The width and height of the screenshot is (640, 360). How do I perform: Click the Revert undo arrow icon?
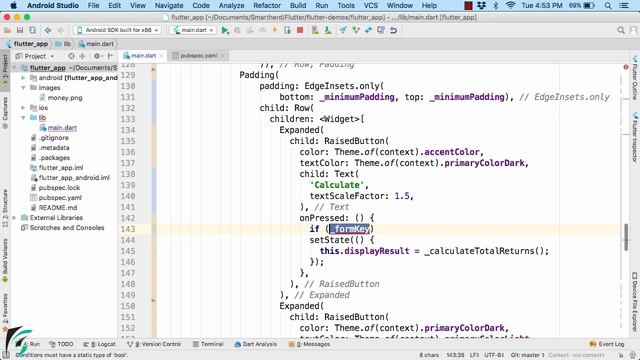click(393, 30)
